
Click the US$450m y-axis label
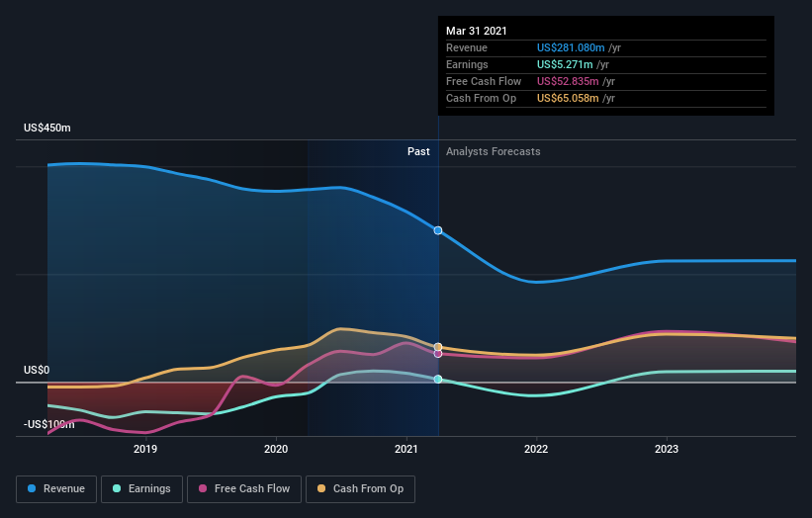pos(47,128)
